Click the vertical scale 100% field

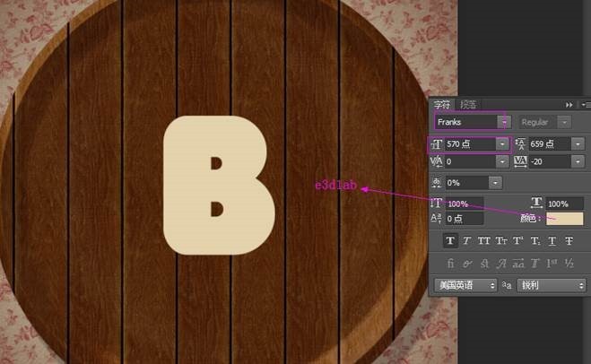(x=465, y=204)
